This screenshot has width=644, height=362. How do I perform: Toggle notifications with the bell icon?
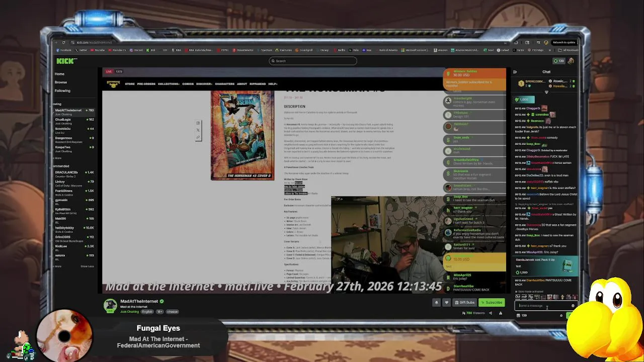click(436, 302)
